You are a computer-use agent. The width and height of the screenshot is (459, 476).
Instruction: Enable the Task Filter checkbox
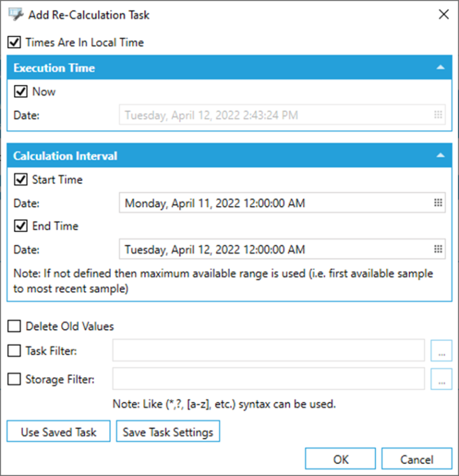click(14, 350)
